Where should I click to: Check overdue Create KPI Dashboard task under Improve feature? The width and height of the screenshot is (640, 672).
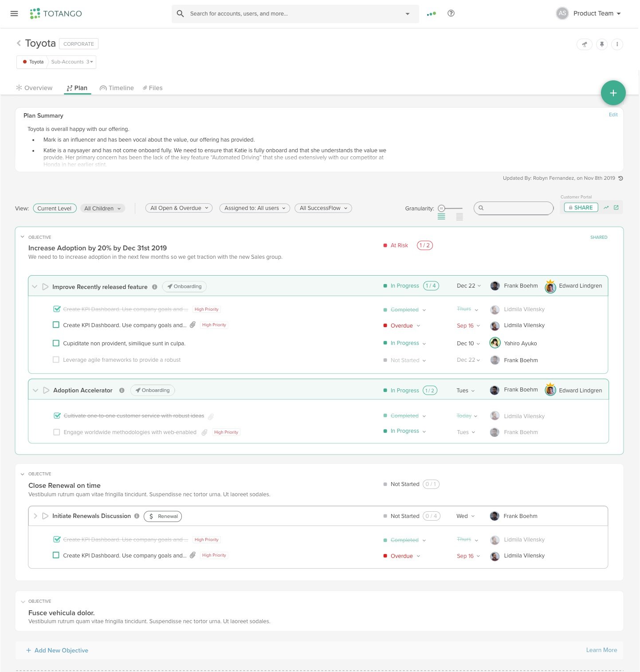[x=56, y=325]
